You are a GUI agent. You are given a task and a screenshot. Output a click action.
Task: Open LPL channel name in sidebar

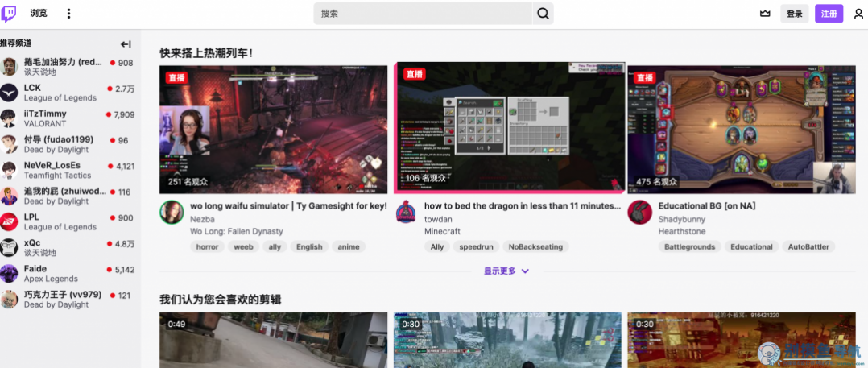pyautogui.click(x=31, y=217)
